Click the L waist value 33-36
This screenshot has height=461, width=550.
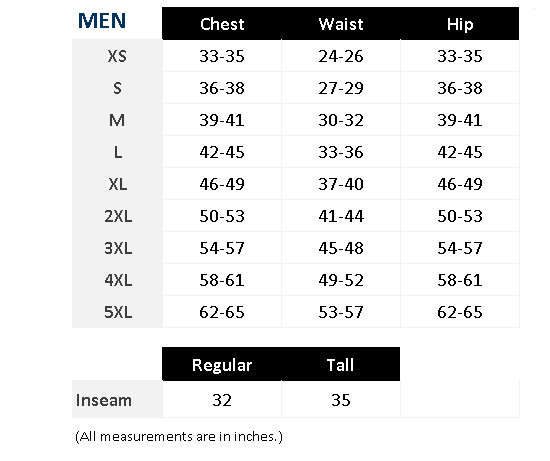[341, 152]
